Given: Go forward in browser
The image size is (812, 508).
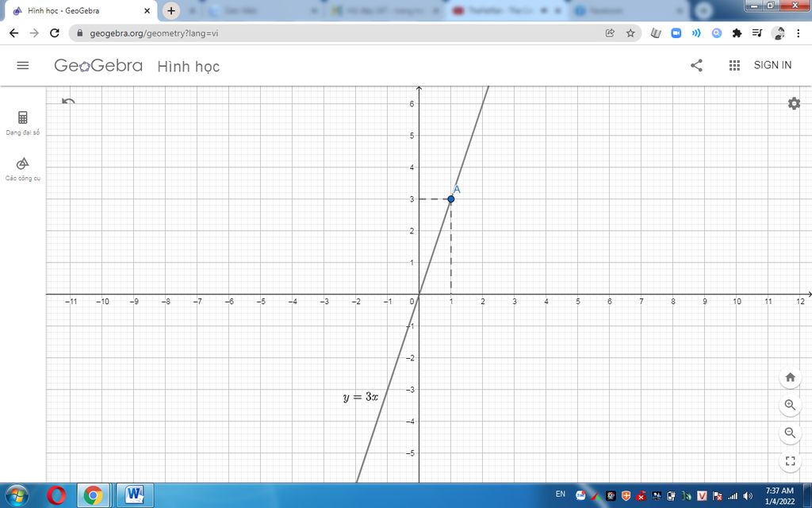Looking at the screenshot, I should 34,33.
